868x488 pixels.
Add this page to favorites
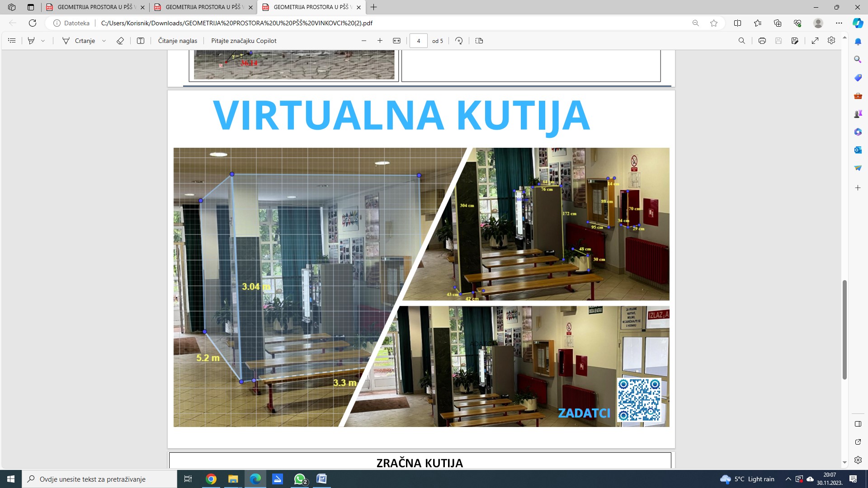click(x=714, y=23)
